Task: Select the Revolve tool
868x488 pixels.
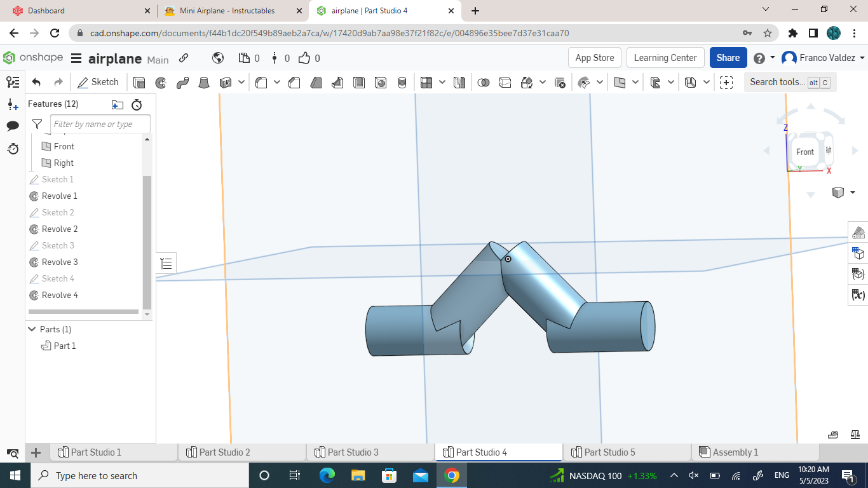Action: click(161, 82)
